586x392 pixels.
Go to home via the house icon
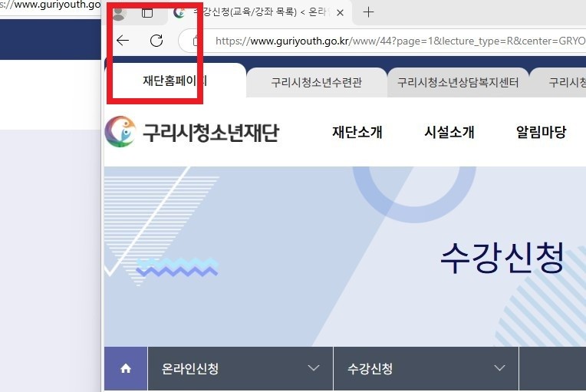pyautogui.click(x=126, y=369)
